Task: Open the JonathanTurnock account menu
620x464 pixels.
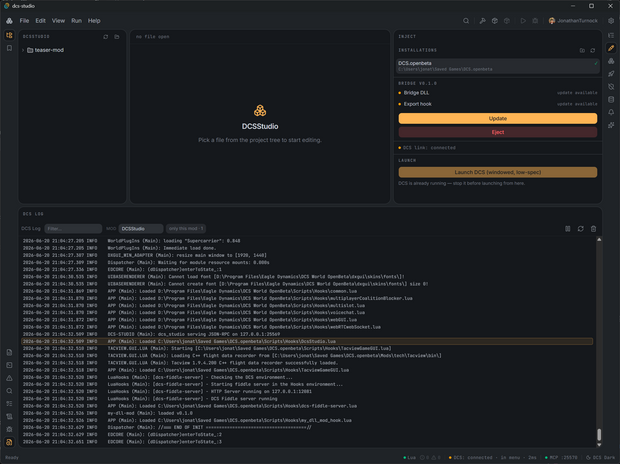Action: coord(573,21)
